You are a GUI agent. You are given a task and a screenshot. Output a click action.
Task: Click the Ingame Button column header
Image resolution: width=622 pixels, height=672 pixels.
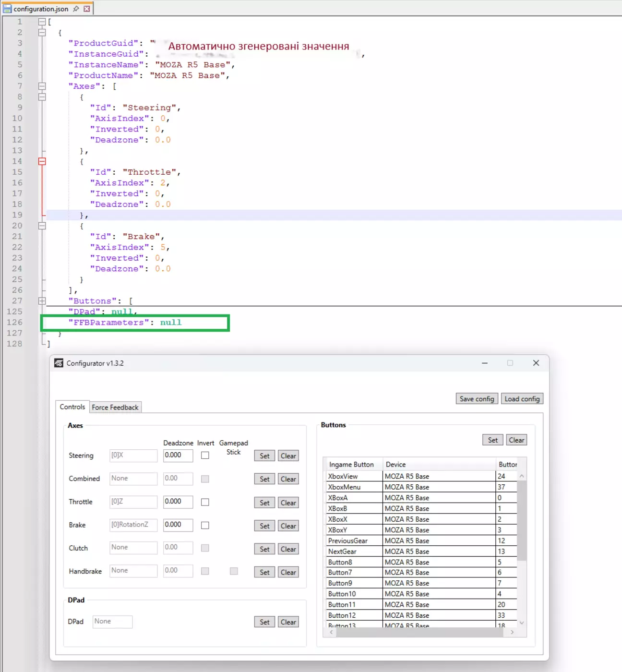354,464
